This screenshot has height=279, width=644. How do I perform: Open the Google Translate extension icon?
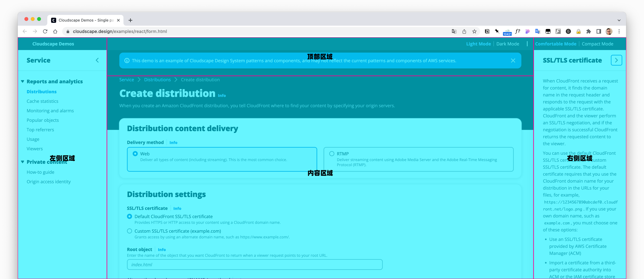pos(538,31)
